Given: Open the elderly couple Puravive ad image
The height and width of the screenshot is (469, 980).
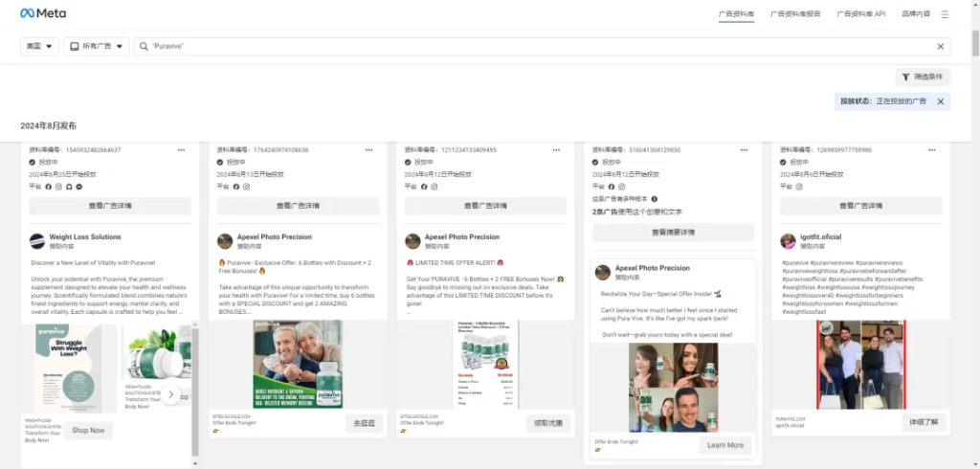Looking at the screenshot, I should click(x=299, y=364).
